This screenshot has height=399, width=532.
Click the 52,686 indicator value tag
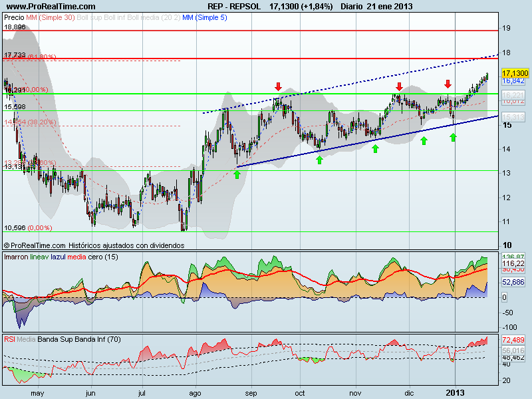tap(513, 282)
